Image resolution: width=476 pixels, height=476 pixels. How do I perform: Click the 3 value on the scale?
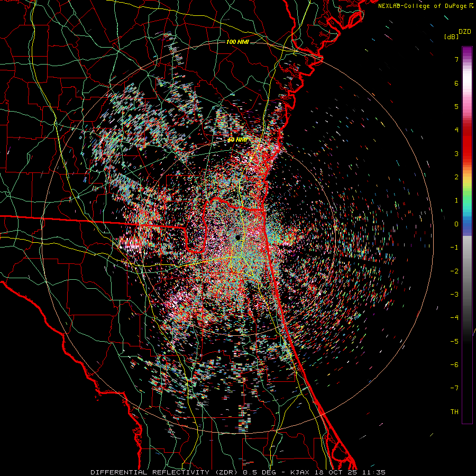point(456,153)
